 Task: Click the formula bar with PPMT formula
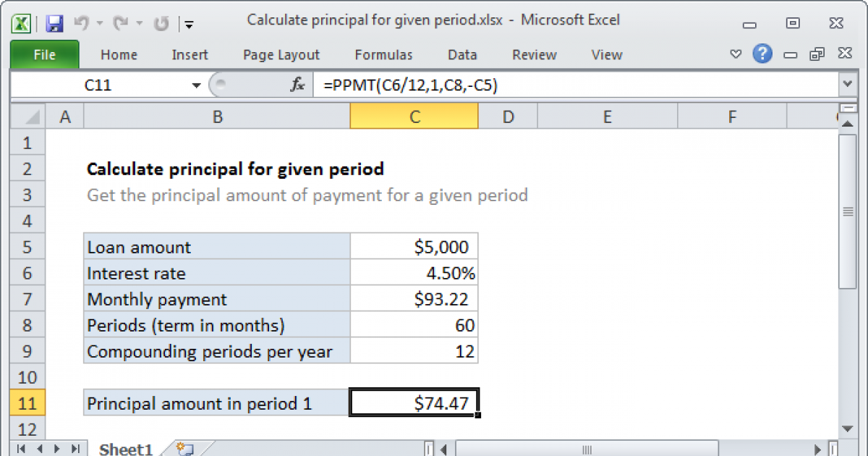(576, 85)
